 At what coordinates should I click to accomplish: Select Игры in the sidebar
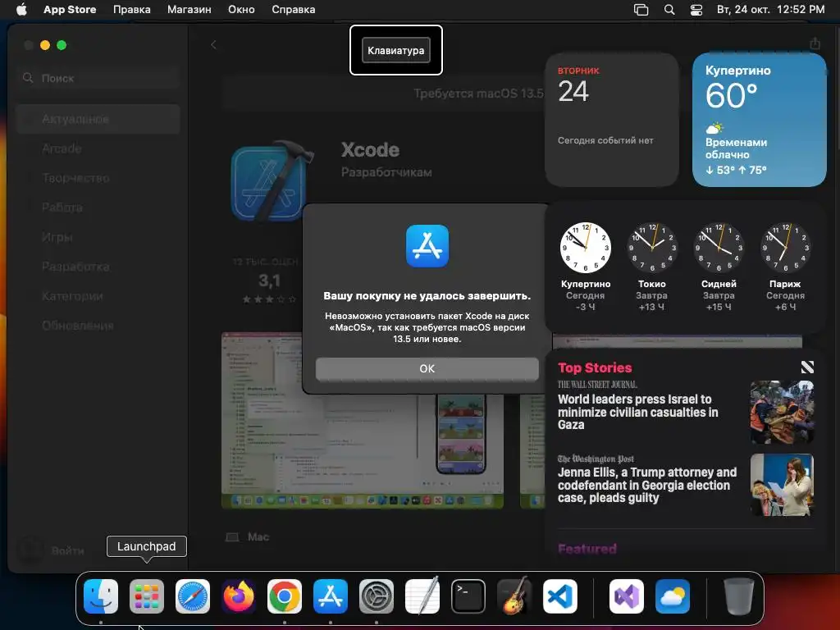pos(98,237)
